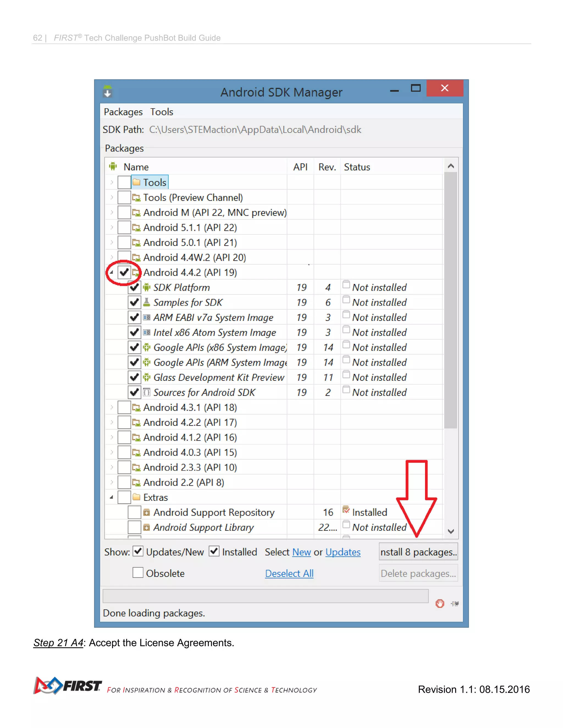Click the Tools folder icon

click(136, 182)
